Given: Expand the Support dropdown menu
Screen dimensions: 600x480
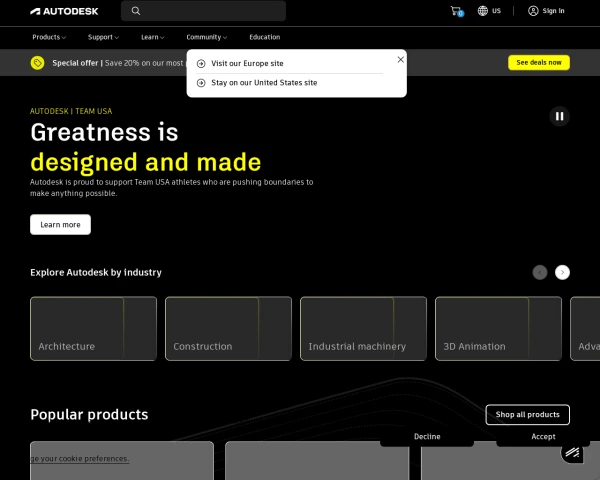Looking at the screenshot, I should [x=104, y=37].
